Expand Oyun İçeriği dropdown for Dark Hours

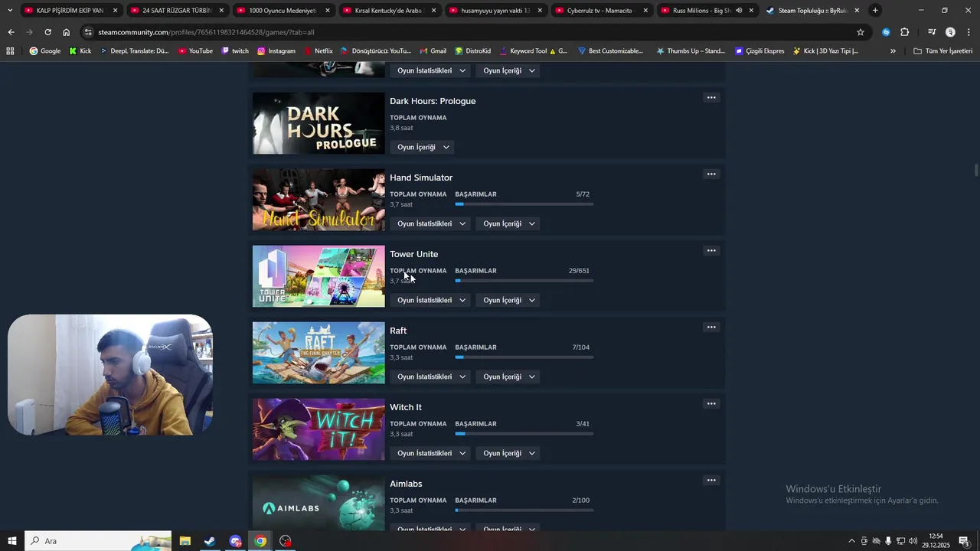pos(423,147)
